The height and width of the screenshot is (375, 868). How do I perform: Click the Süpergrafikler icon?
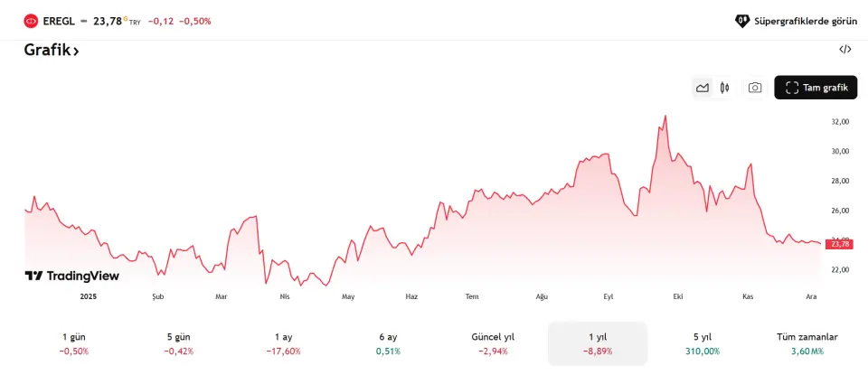742,20
